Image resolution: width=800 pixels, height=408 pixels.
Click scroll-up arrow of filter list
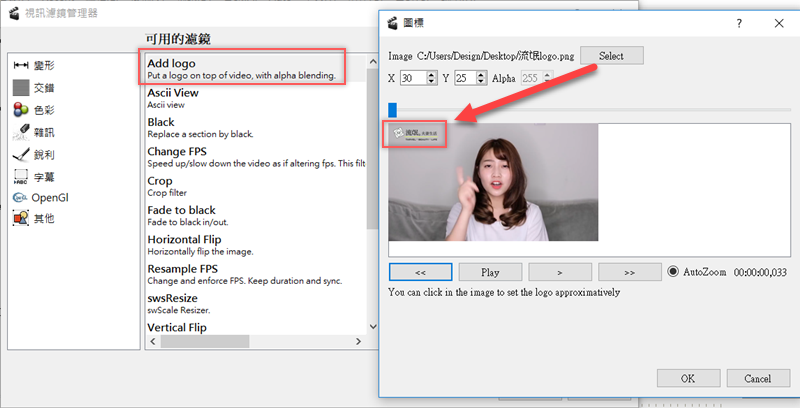372,62
